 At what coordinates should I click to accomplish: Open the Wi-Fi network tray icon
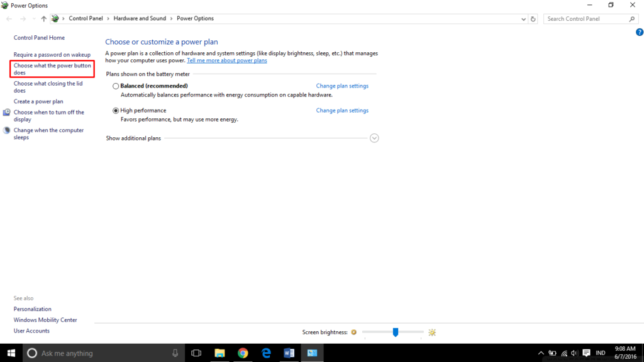pos(564,353)
